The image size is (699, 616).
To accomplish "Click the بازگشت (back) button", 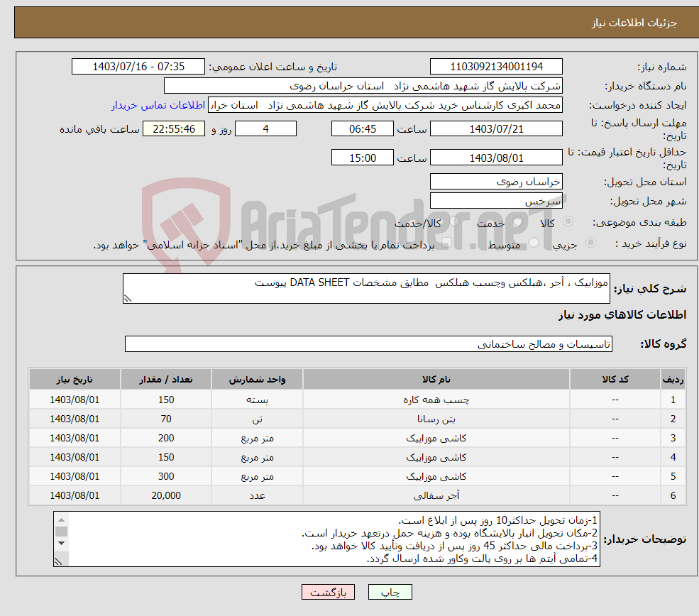I will (328, 592).
